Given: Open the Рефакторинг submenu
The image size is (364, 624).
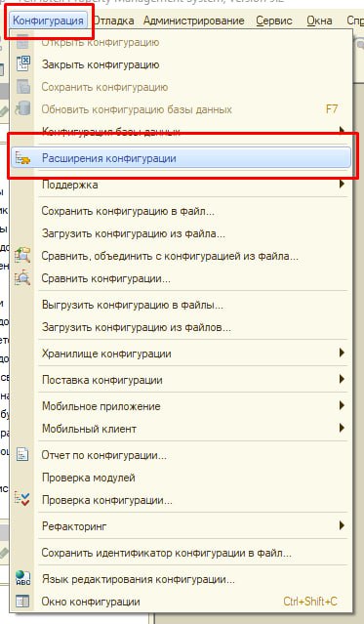Looking at the screenshot, I should [x=74, y=526].
